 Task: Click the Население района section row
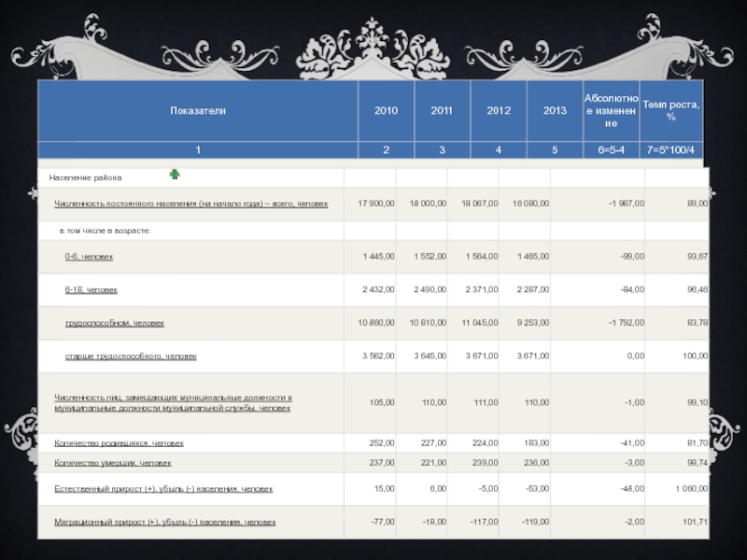point(86,177)
